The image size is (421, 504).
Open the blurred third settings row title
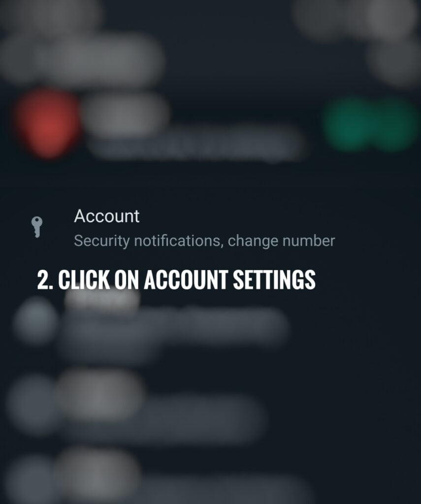[100, 395]
